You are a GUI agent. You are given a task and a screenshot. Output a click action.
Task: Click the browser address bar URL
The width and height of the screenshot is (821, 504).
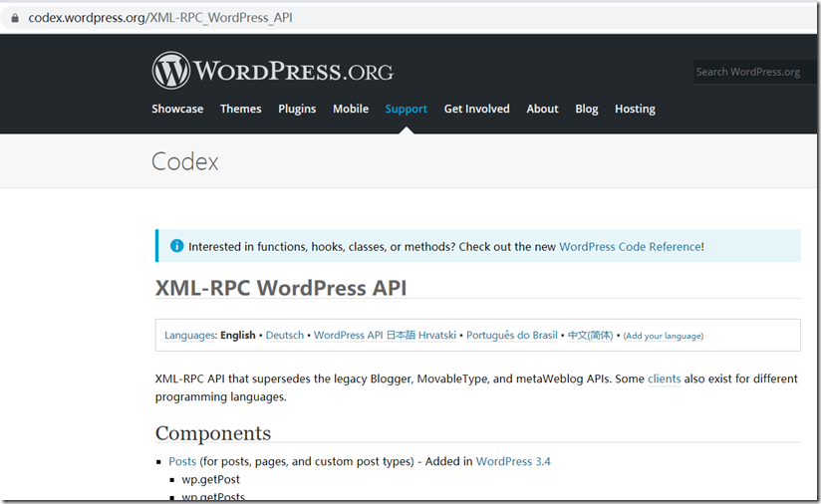pos(160,18)
